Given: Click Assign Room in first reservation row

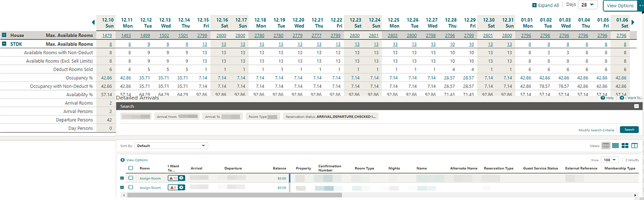Looking at the screenshot, I should point(150,178).
